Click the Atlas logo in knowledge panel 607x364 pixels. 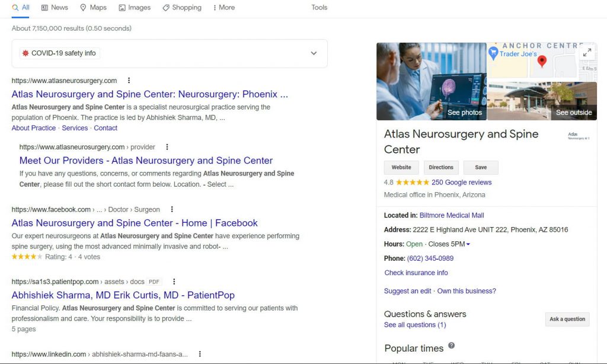(x=579, y=136)
